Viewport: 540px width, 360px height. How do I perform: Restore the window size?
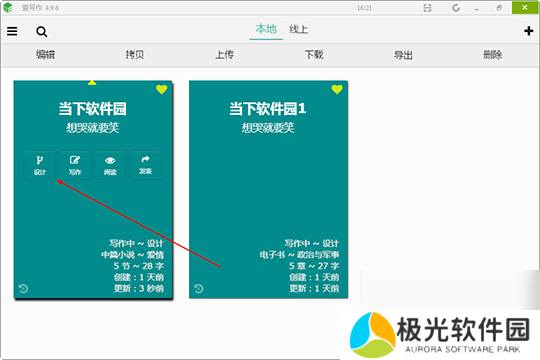coord(499,8)
